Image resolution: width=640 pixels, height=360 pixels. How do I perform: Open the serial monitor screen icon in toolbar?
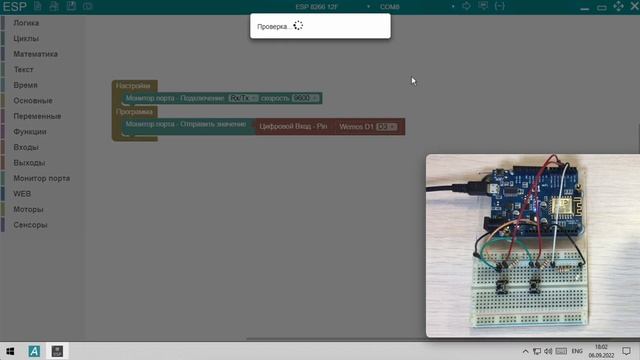(x=483, y=6)
